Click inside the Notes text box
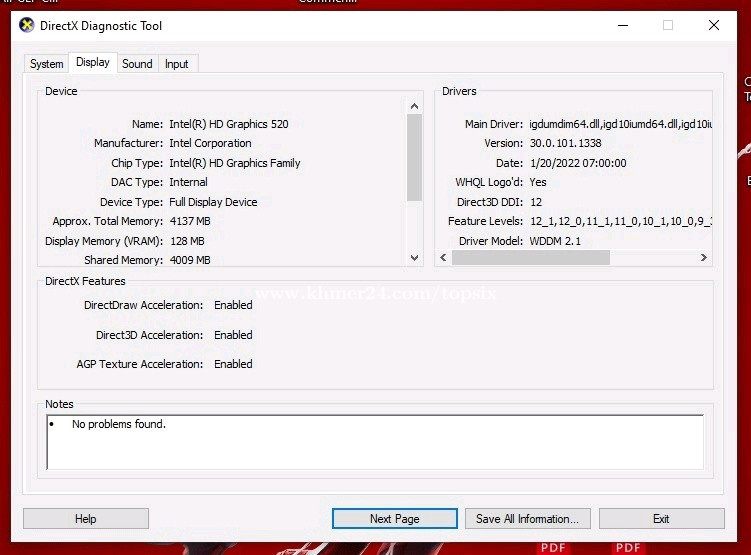 [x=375, y=442]
